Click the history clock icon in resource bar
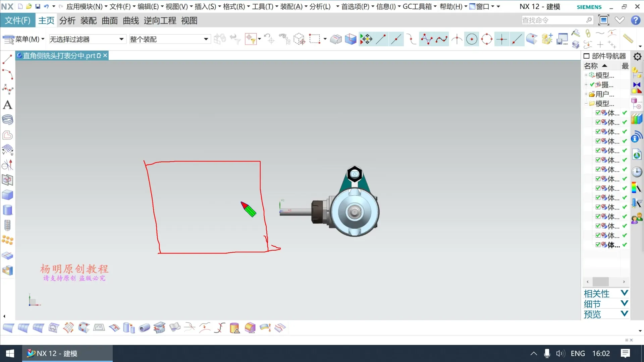Image resolution: width=644 pixels, height=362 pixels. [x=637, y=172]
